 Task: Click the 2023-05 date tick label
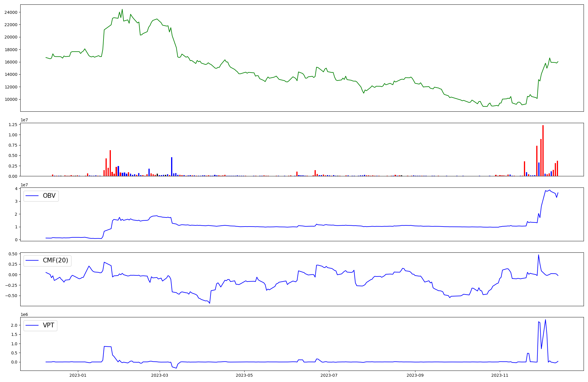click(x=244, y=375)
